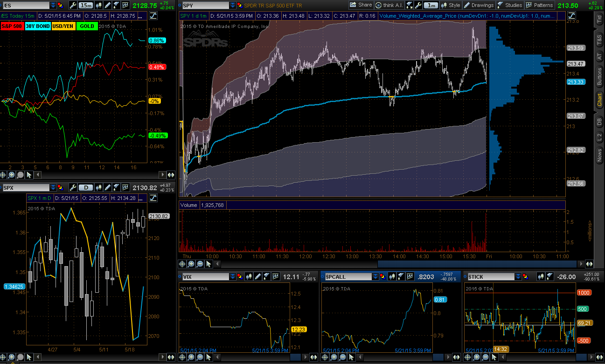Open the 15m timeframe selector
The width and height of the screenshot is (605, 364).
[86, 5]
